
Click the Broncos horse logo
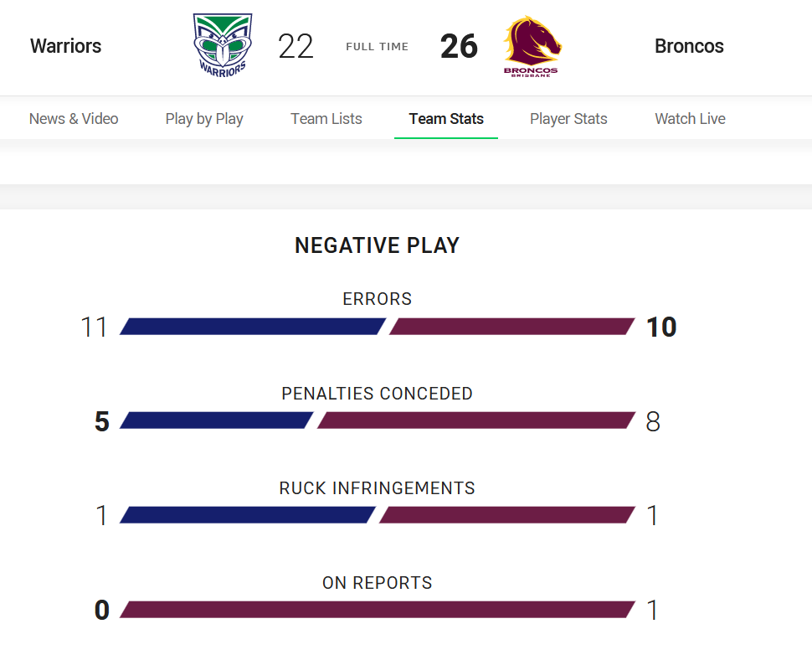pos(532,46)
